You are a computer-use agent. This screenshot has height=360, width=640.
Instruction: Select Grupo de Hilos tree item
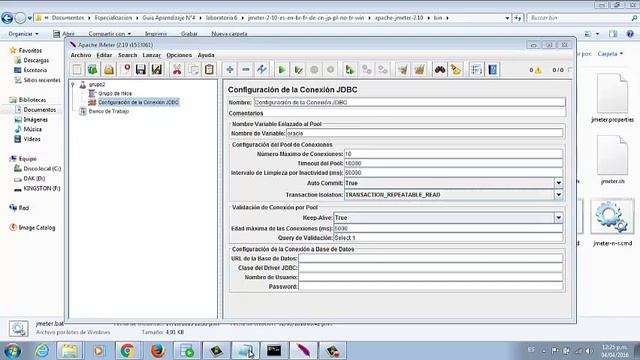(115, 93)
